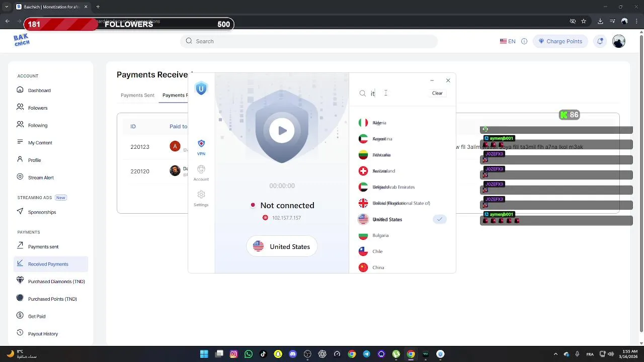Select Bulgaria in the VPN country list
Viewport: 644px width, 362px height.
point(402,235)
